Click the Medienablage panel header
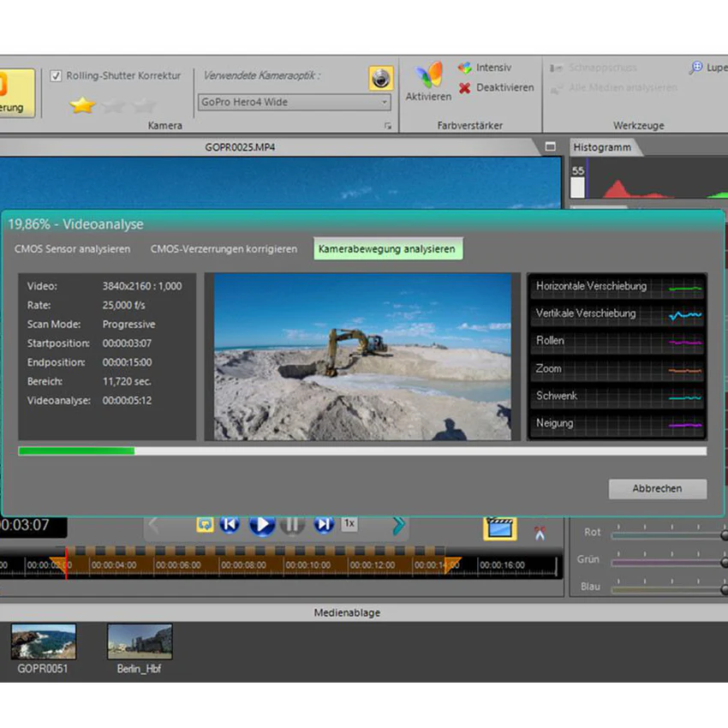The width and height of the screenshot is (728, 728). point(347,613)
